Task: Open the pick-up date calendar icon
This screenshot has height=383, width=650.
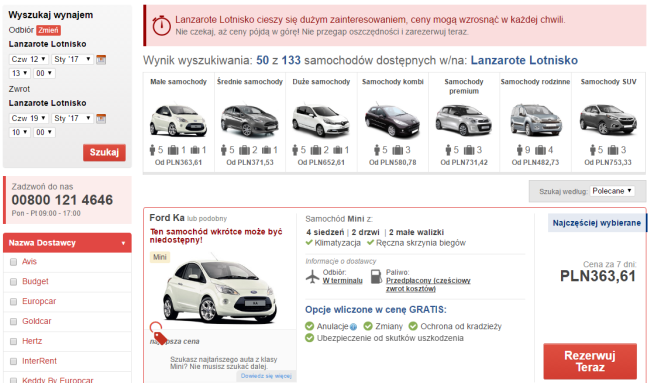Action: (x=101, y=59)
